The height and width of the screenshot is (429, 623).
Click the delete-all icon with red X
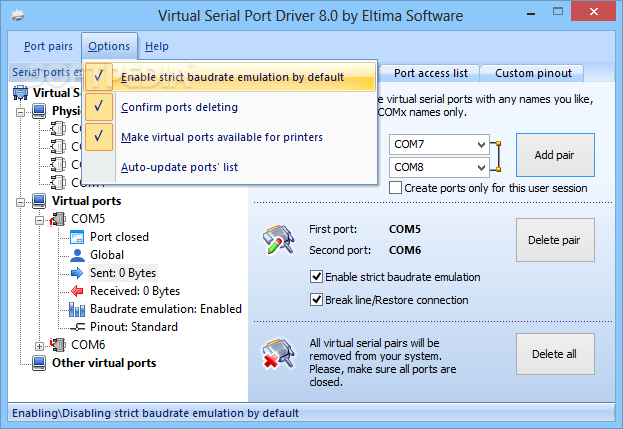pos(279,354)
